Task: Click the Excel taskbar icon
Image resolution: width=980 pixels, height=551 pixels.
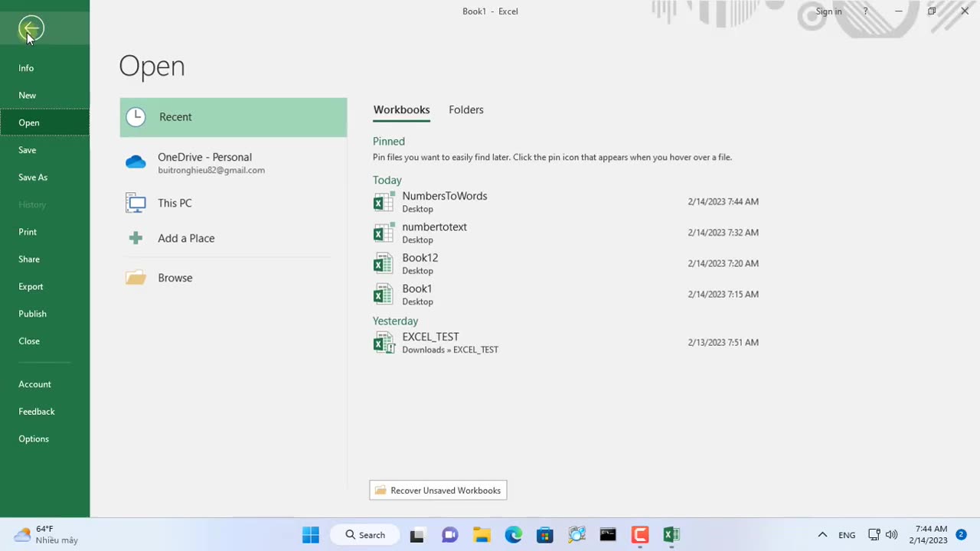Action: (671, 535)
